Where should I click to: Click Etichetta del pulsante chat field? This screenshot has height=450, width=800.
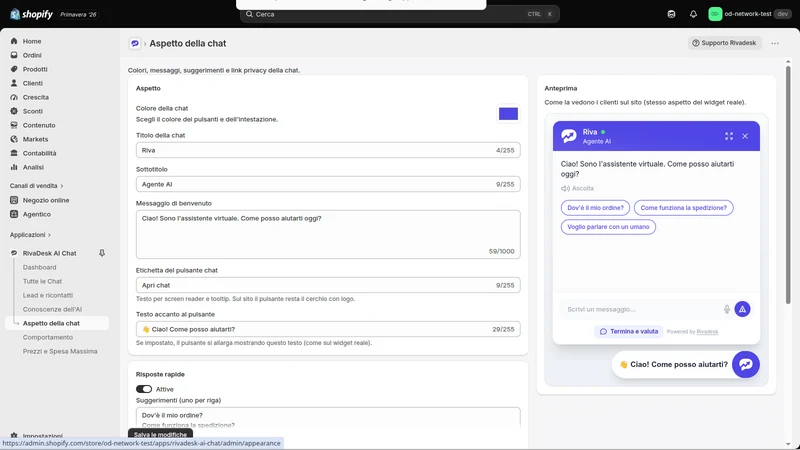point(328,285)
